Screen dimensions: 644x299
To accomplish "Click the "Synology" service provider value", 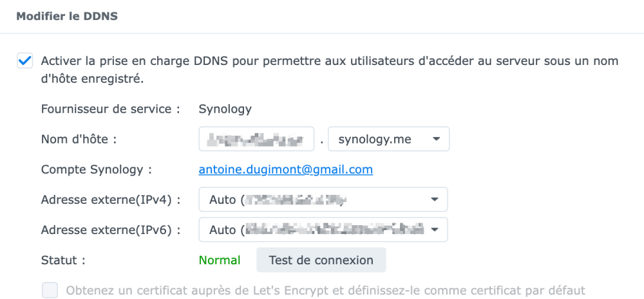I will tap(225, 109).
